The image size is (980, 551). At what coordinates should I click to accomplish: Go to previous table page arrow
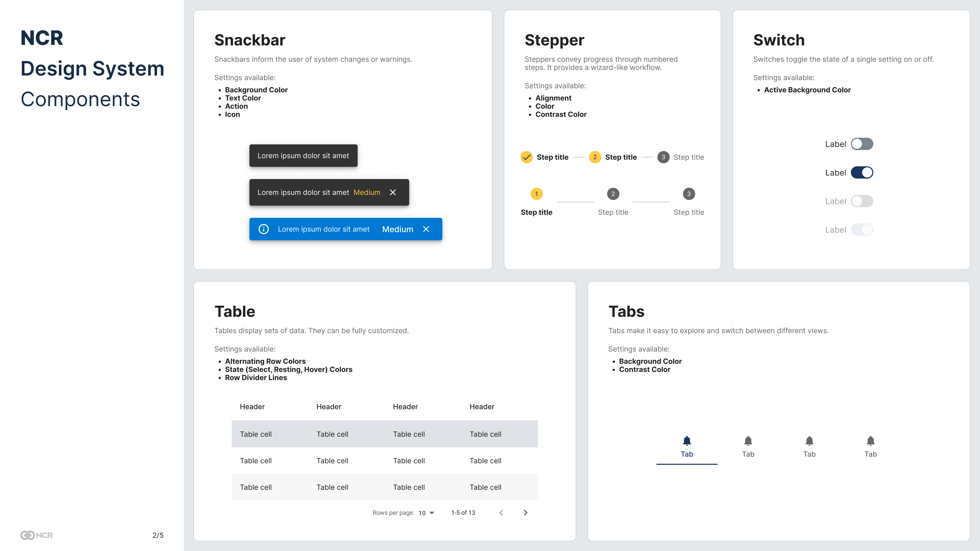click(x=501, y=513)
